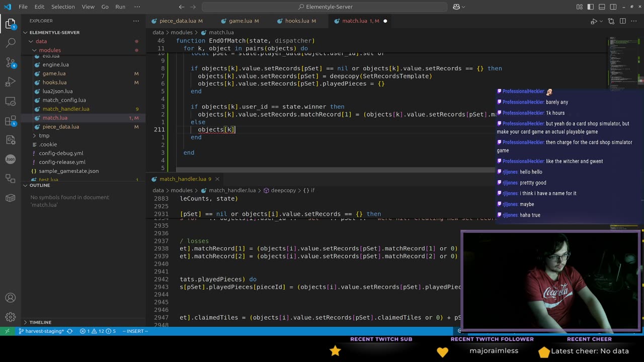644x362 pixels.
Task: Open Copilot dropdown arrow in title bar
Action: click(x=463, y=7)
